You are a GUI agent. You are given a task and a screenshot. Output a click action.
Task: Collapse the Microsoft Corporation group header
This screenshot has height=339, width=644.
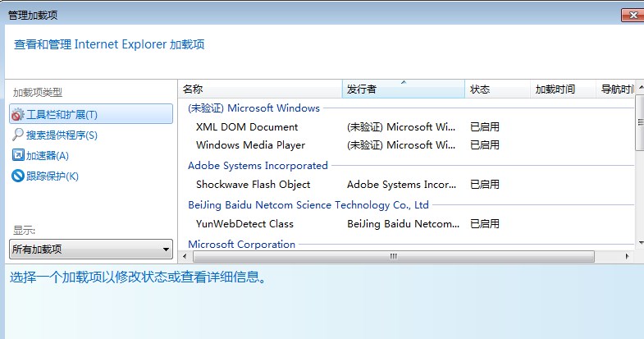pos(241,244)
